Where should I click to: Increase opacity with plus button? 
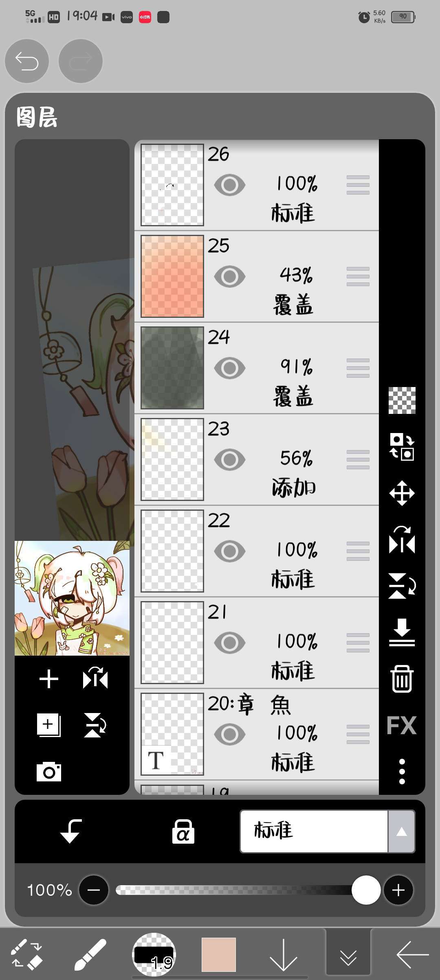[x=398, y=890]
